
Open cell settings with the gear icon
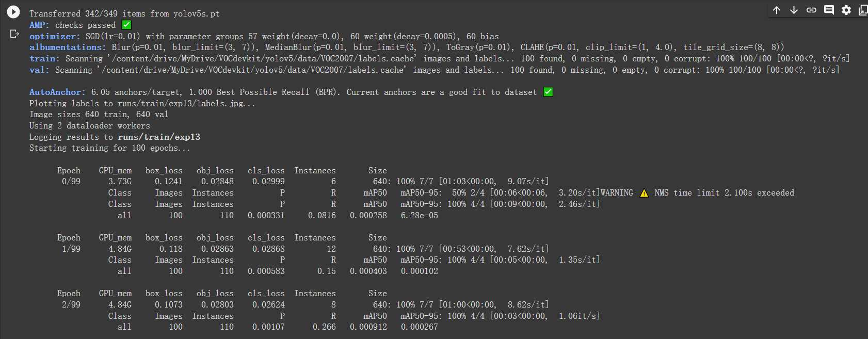tap(846, 10)
